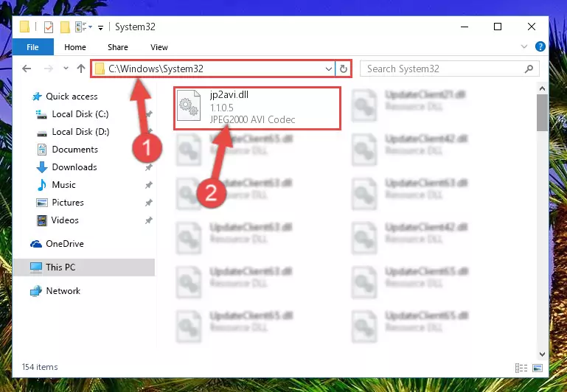Image resolution: width=567 pixels, height=392 pixels.
Task: Click the scrollbar up arrow
Action: click(x=542, y=88)
